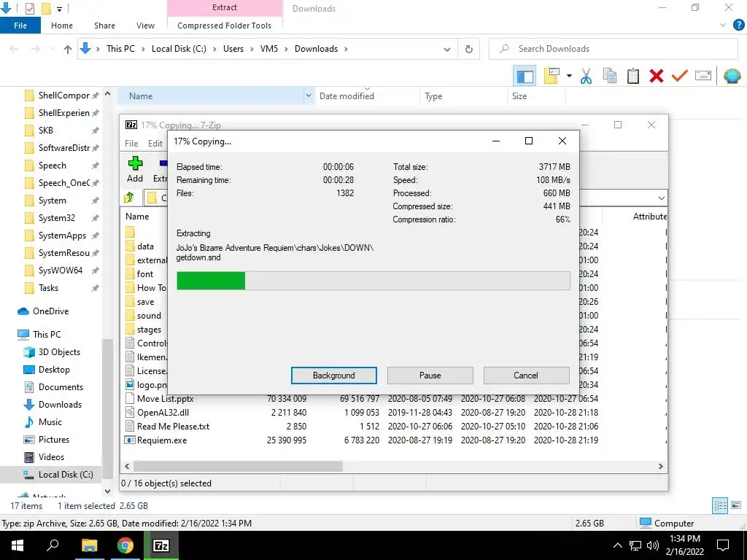Click VM5 in address breadcrumb
The image size is (747, 560).
[268, 49]
